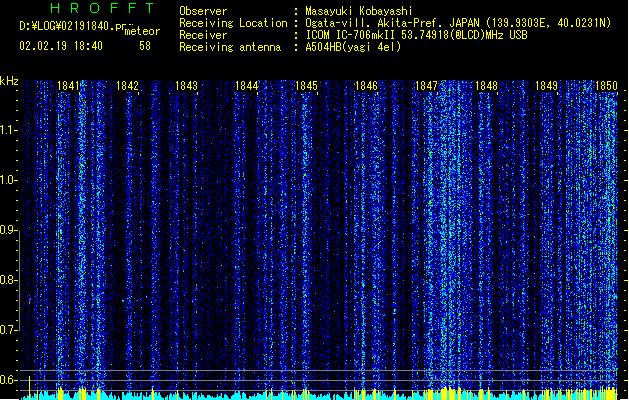
Task: Click the 1847 time marker
Action: 426,86
